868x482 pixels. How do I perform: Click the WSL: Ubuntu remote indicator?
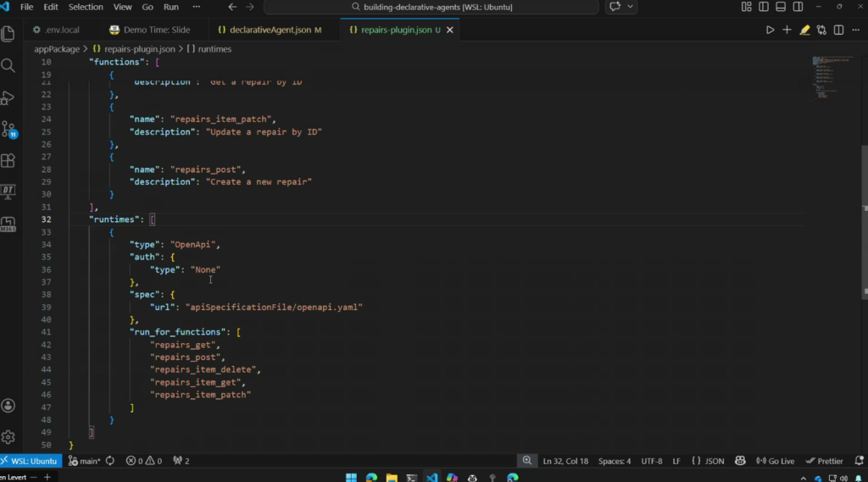(x=30, y=461)
